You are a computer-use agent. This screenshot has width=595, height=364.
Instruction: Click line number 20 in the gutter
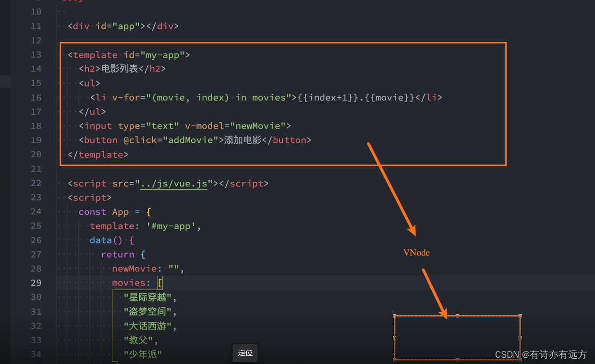(36, 154)
